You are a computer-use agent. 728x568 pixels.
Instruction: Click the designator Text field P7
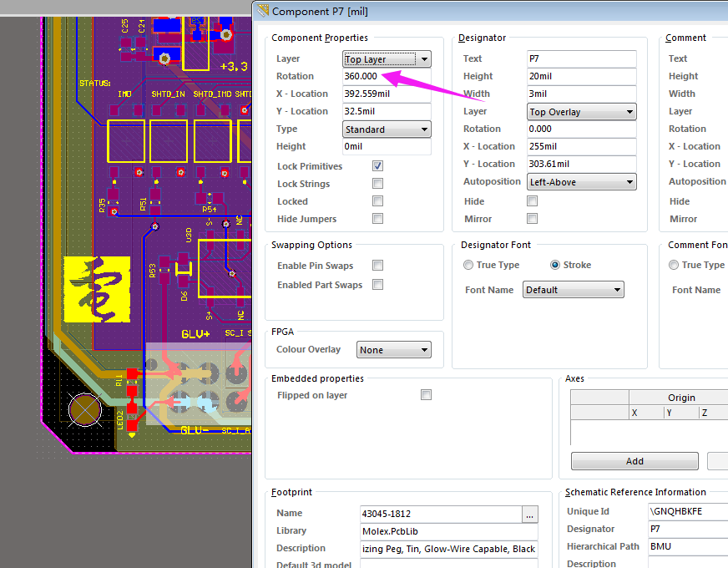(x=581, y=59)
